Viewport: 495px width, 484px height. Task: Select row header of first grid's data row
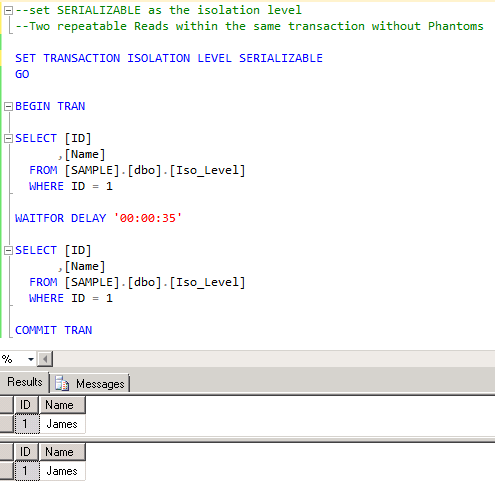(7, 424)
